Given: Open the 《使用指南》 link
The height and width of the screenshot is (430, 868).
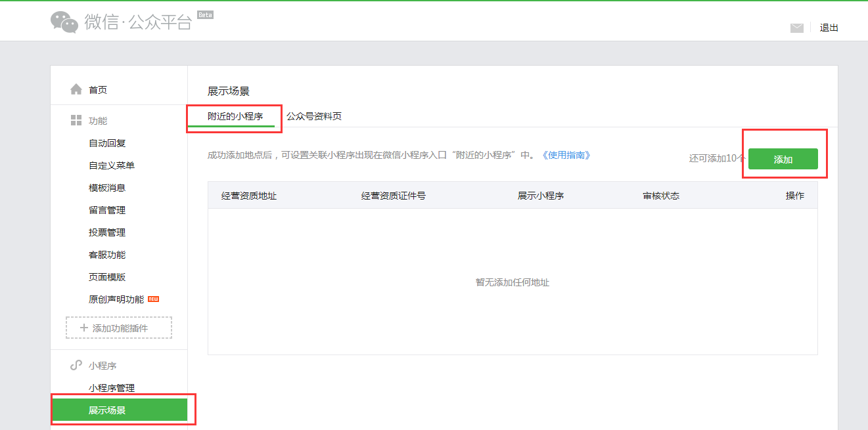Looking at the screenshot, I should tap(565, 156).
